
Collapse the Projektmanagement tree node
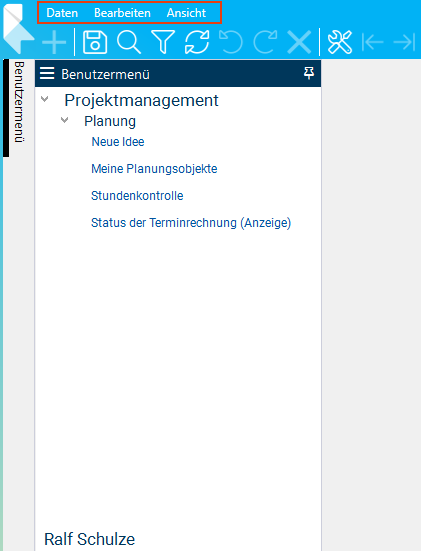point(45,99)
